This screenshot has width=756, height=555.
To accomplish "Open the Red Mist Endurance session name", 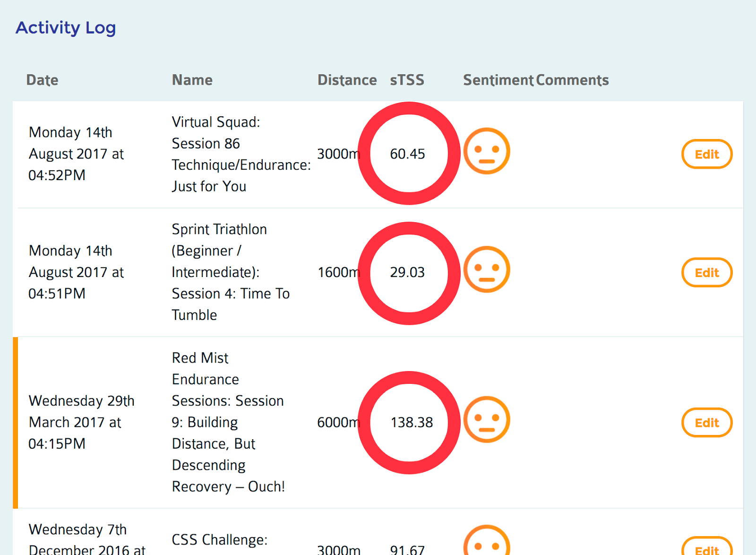I will coord(228,422).
